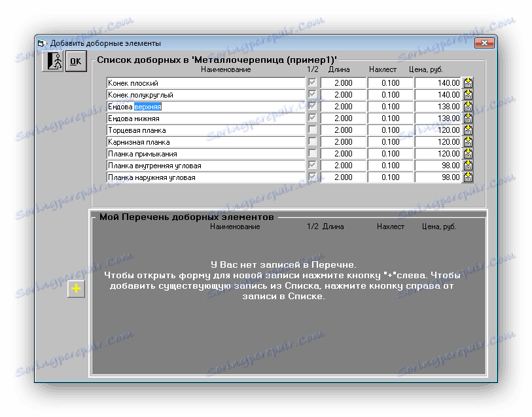
Task: Click the exit door icon button
Action: coord(52,62)
